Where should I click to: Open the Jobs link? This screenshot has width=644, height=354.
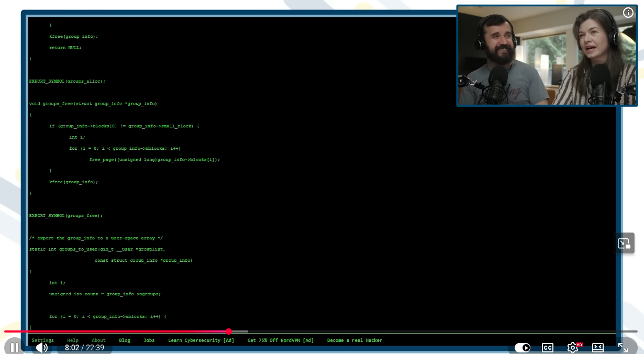149,340
